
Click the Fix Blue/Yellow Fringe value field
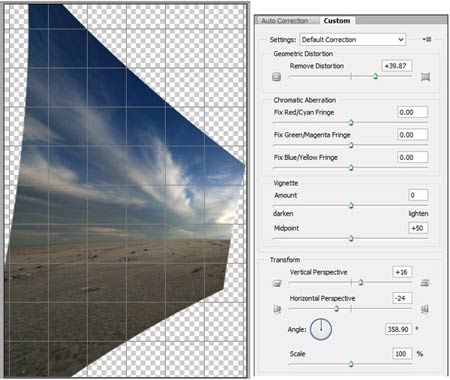(413, 157)
